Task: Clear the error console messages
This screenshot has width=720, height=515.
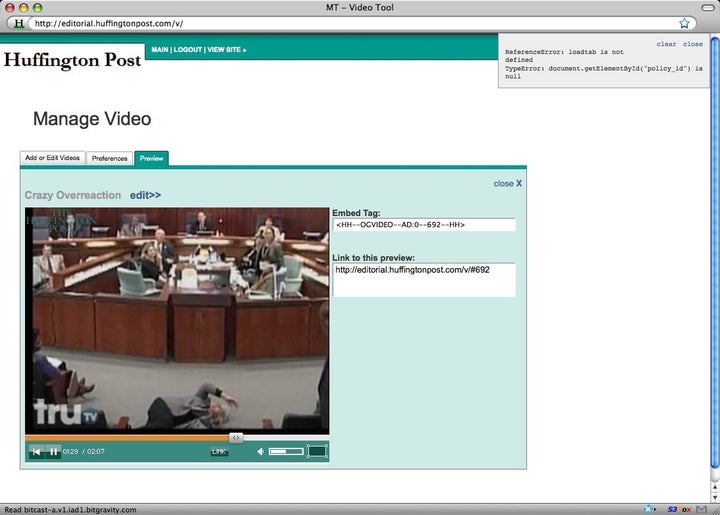Action: (x=666, y=44)
